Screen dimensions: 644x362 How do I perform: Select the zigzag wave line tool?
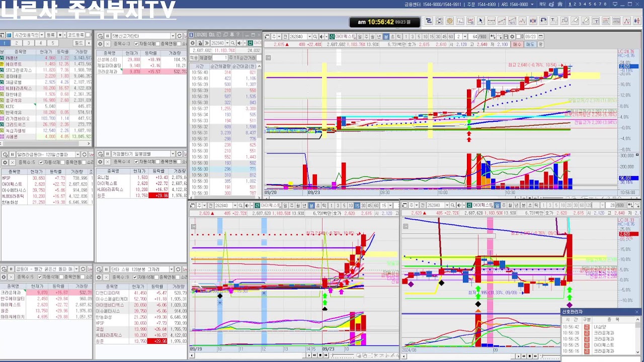click(x=522, y=21)
